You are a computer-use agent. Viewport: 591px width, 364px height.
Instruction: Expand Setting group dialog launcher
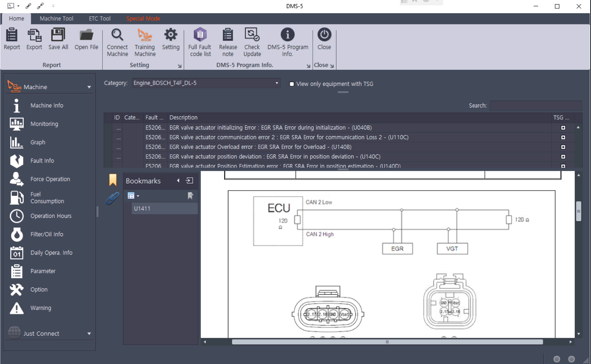coord(180,66)
